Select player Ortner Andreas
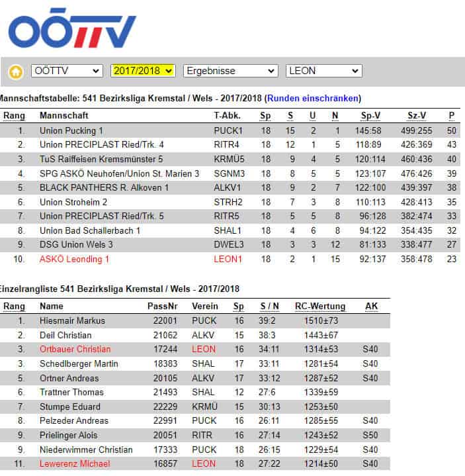 (x=69, y=379)
